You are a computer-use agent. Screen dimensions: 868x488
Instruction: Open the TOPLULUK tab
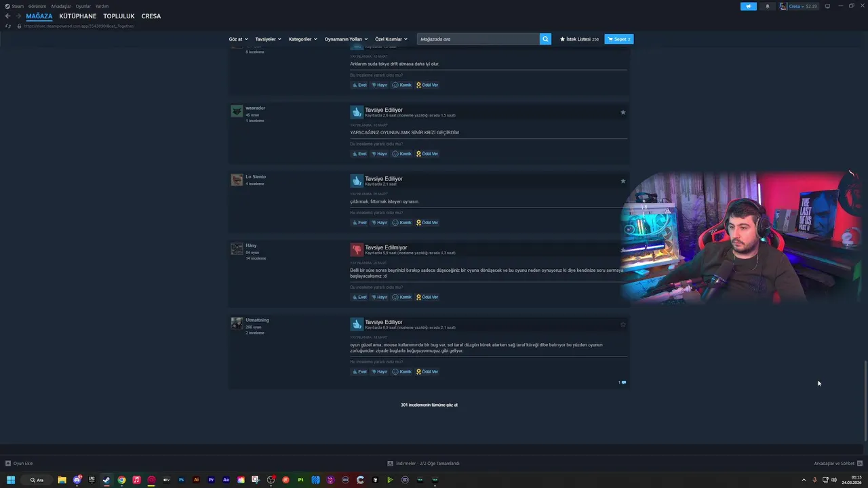click(x=119, y=16)
